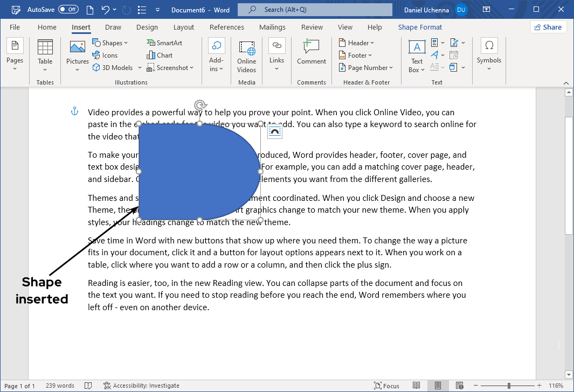Screen dimensions: 574x392
Task: Click the word count indicator
Action: pyautogui.click(x=60, y=386)
